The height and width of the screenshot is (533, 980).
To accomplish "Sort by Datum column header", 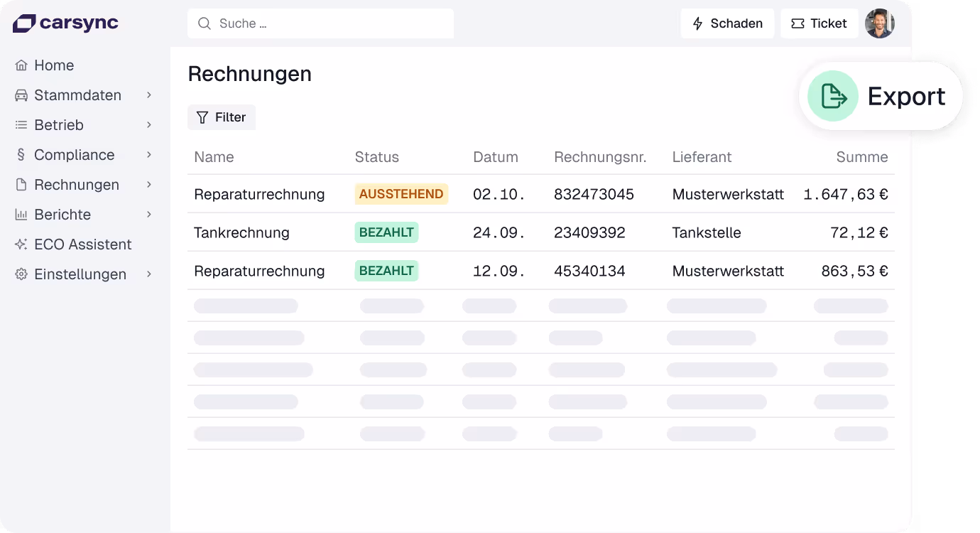I will click(x=496, y=157).
